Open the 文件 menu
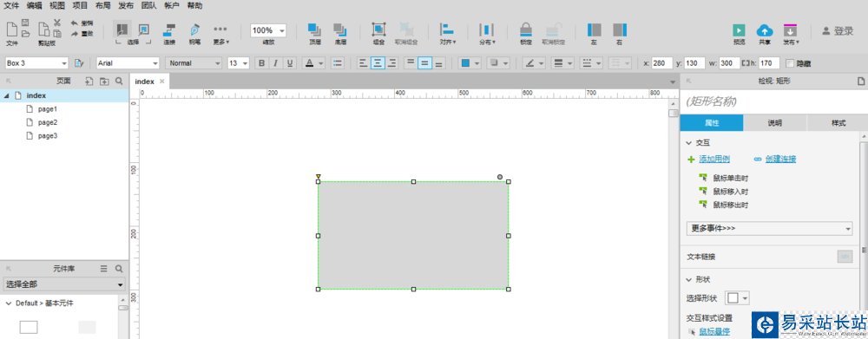 pos(11,6)
